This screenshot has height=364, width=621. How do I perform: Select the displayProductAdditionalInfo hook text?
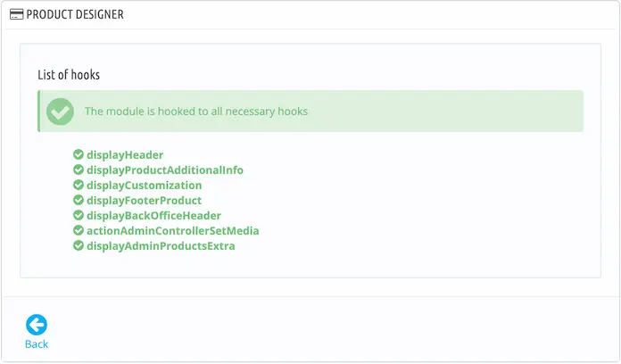coord(165,170)
